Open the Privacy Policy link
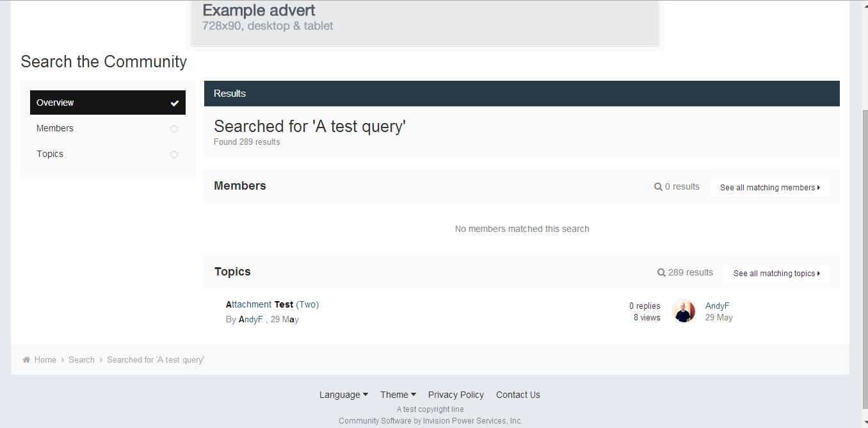 tap(456, 395)
